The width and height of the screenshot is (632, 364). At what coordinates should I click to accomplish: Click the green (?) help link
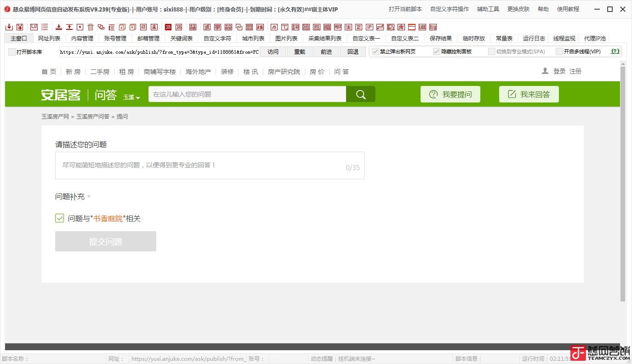click(x=615, y=51)
